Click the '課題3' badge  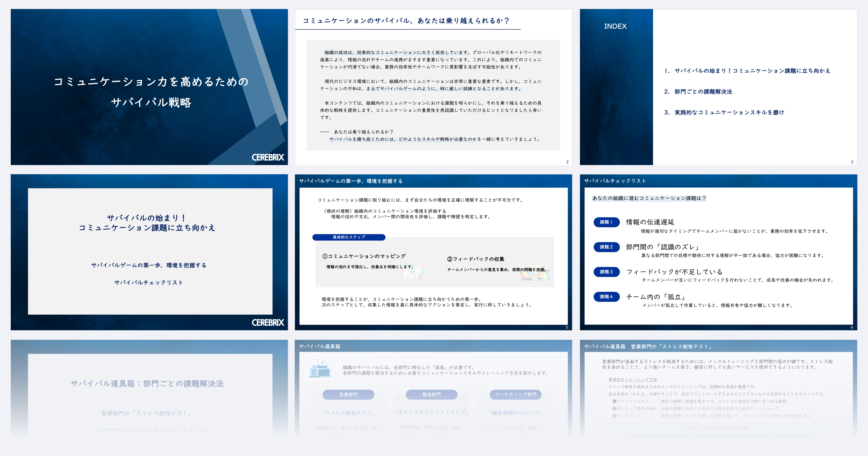point(607,272)
